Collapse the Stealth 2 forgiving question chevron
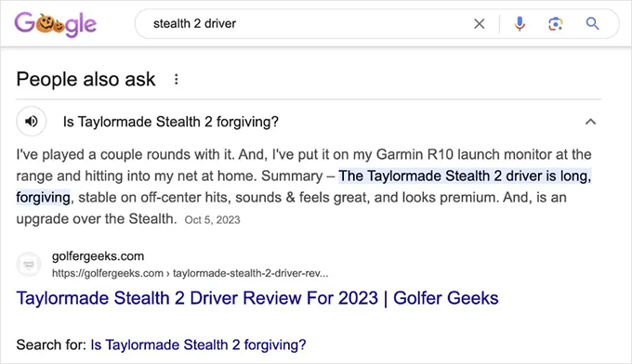Image resolution: width=632 pixels, height=364 pixels. [590, 122]
